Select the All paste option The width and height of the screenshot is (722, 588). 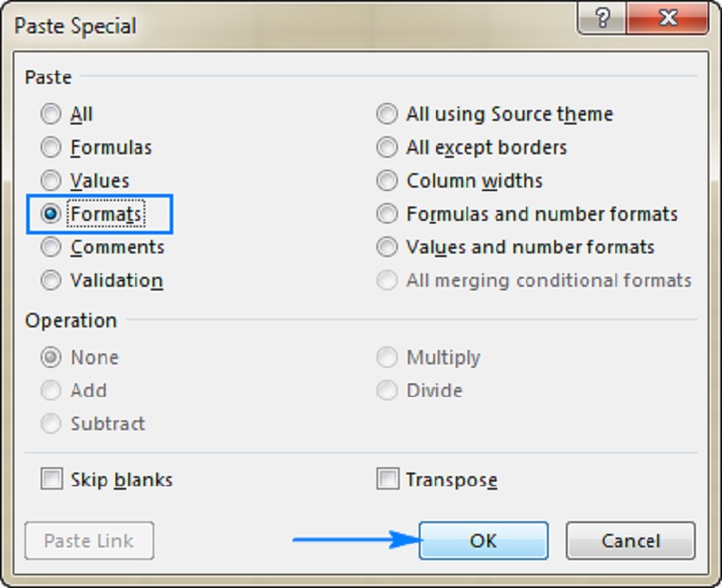[x=51, y=115]
